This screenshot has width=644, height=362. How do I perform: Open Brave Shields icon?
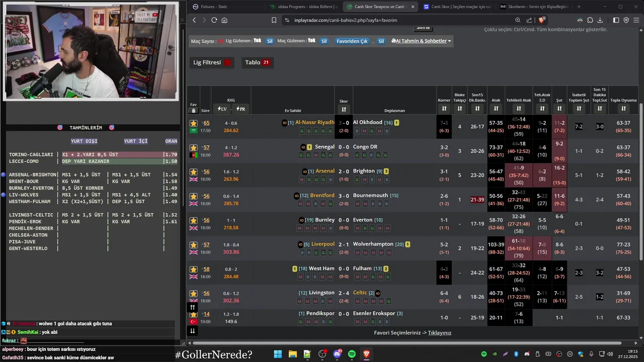(542, 20)
